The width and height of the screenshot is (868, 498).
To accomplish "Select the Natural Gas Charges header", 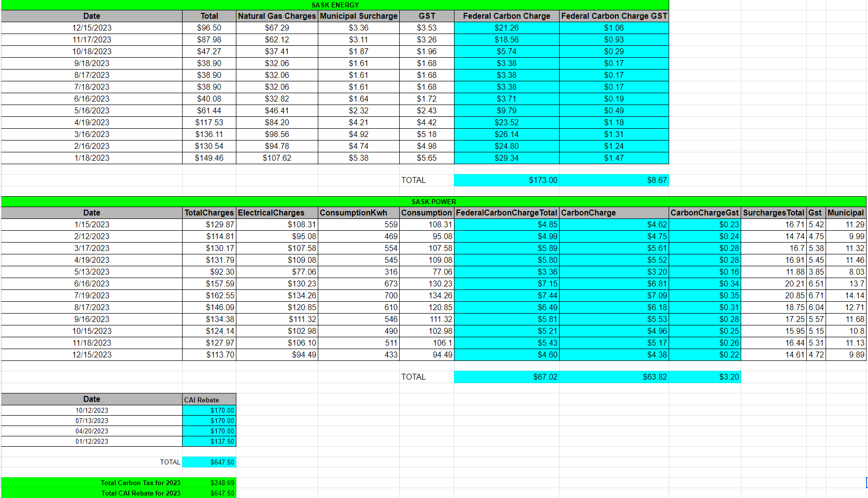I will point(276,16).
